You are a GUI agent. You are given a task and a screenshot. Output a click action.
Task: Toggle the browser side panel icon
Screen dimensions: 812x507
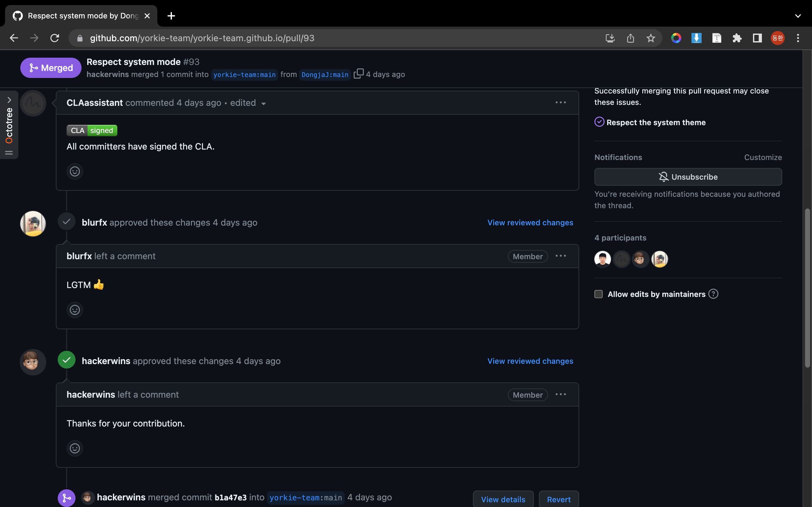pyautogui.click(x=757, y=38)
